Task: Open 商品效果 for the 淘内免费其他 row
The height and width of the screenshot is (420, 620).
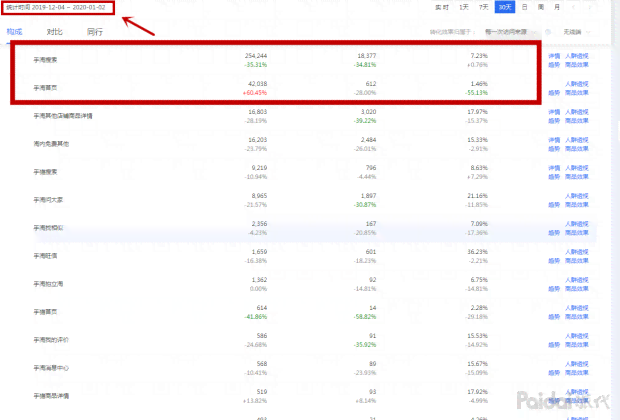Action: tap(577, 149)
